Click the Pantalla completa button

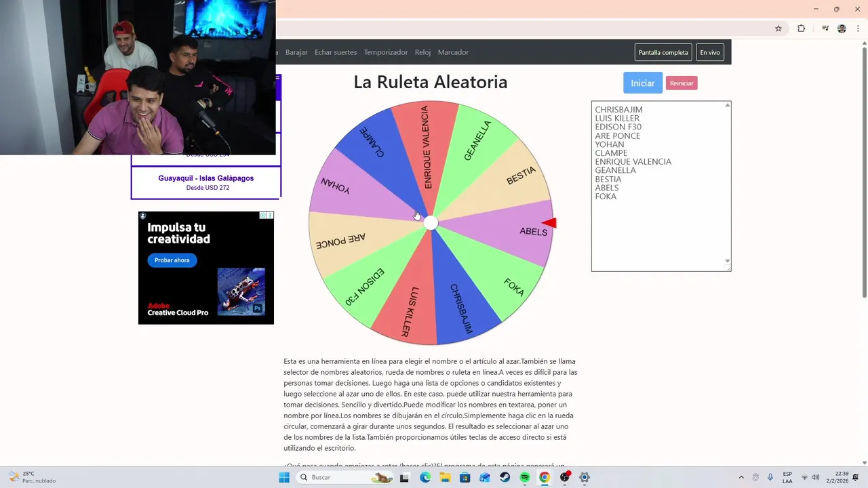663,52
